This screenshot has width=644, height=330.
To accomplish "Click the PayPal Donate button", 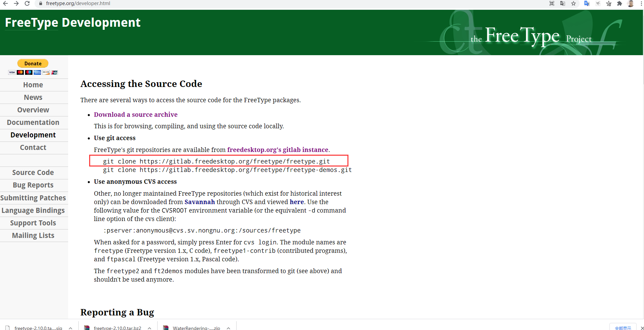I will [x=33, y=63].
